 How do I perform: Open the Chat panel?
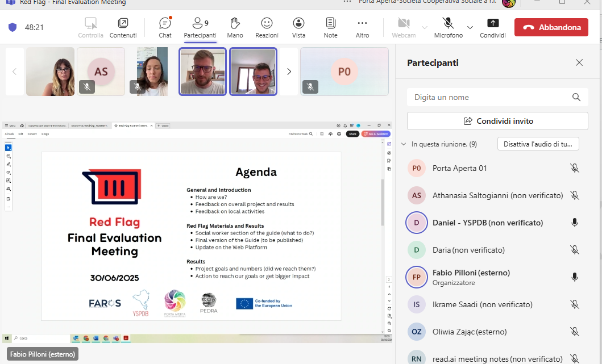(165, 27)
